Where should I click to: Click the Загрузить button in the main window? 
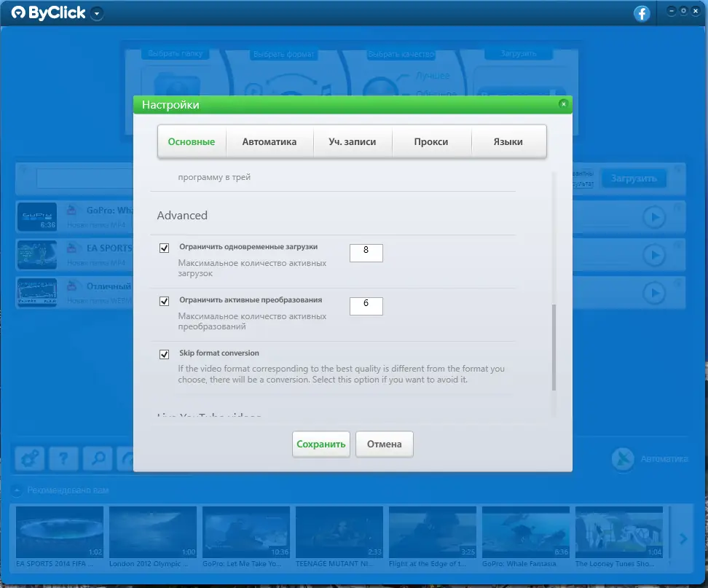[634, 179]
